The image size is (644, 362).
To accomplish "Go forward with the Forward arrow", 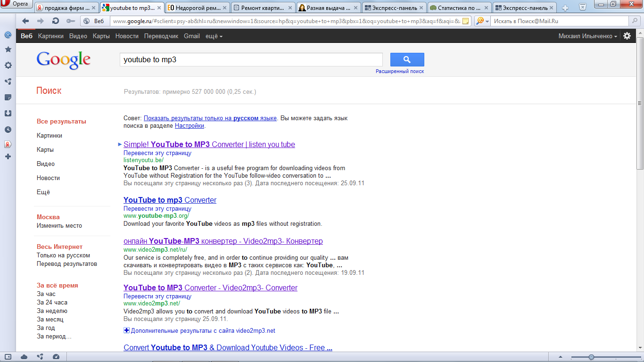I will click(41, 21).
